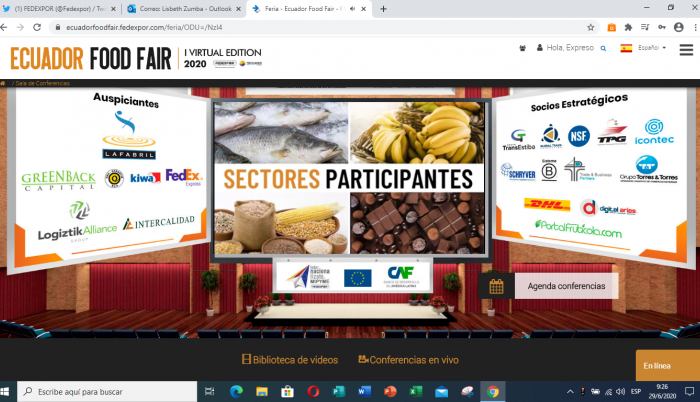700x402 pixels.
Task: Click the Spanish flag icon
Action: [x=626, y=48]
